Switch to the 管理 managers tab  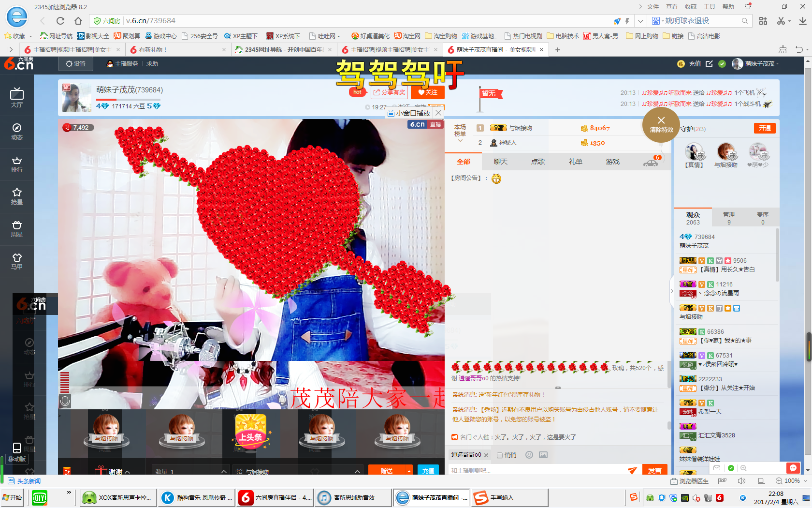(x=729, y=218)
